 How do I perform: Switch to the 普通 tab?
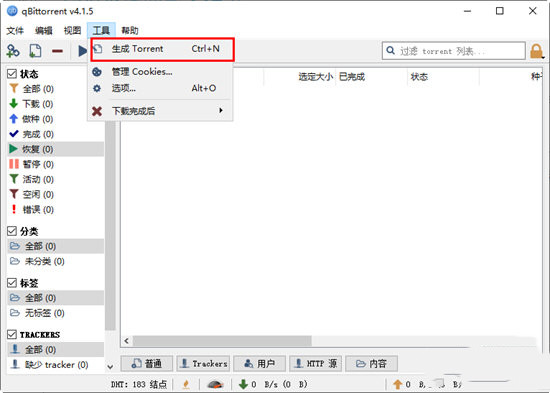click(147, 364)
